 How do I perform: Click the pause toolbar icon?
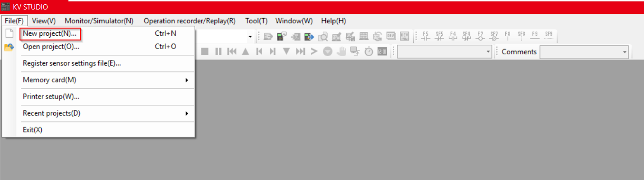pos(218,51)
